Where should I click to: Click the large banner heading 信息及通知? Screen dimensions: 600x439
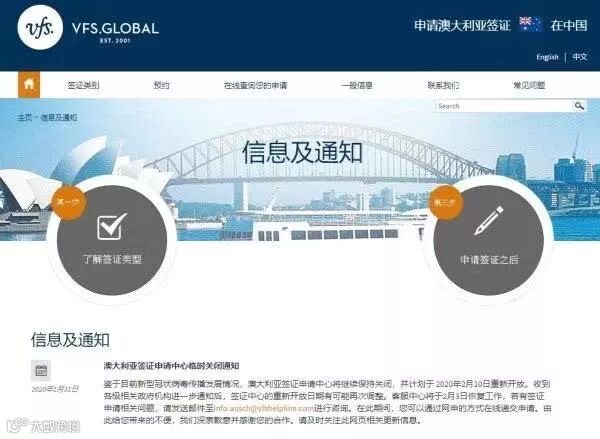tap(302, 152)
